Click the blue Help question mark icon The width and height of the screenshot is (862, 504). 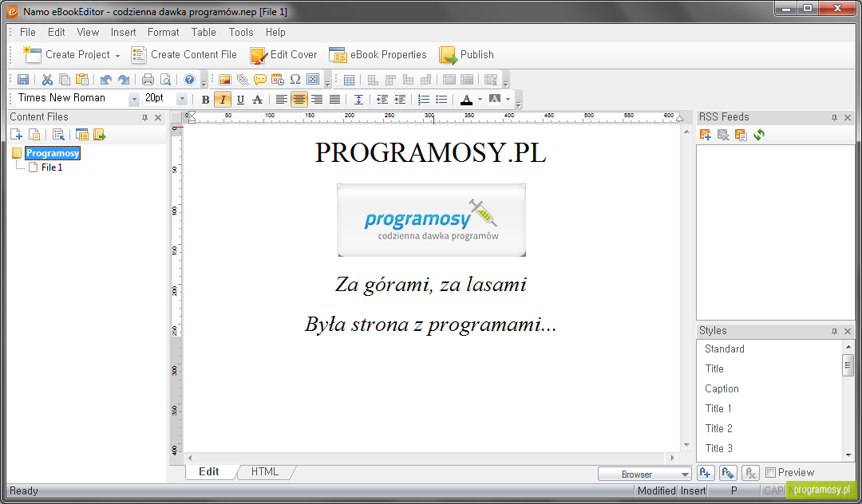click(x=190, y=80)
